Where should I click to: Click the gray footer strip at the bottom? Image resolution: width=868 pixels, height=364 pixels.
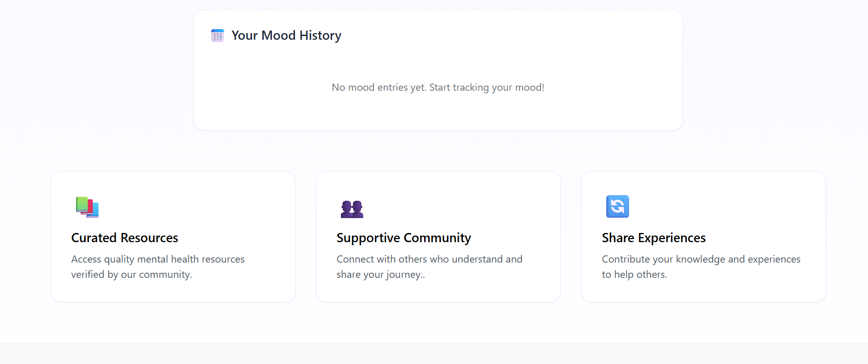click(434, 354)
